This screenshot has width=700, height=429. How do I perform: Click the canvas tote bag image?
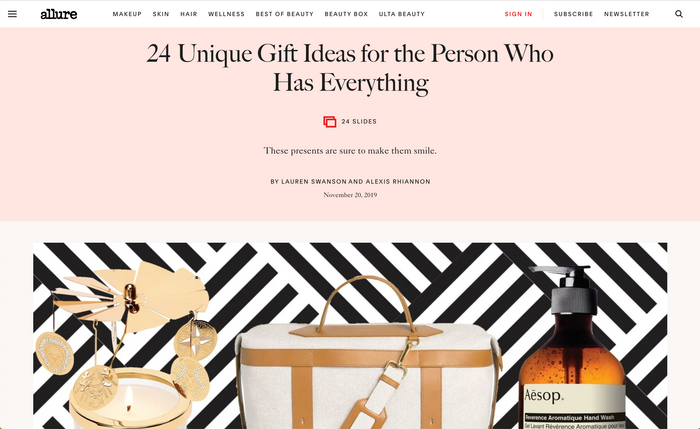pos(368,353)
